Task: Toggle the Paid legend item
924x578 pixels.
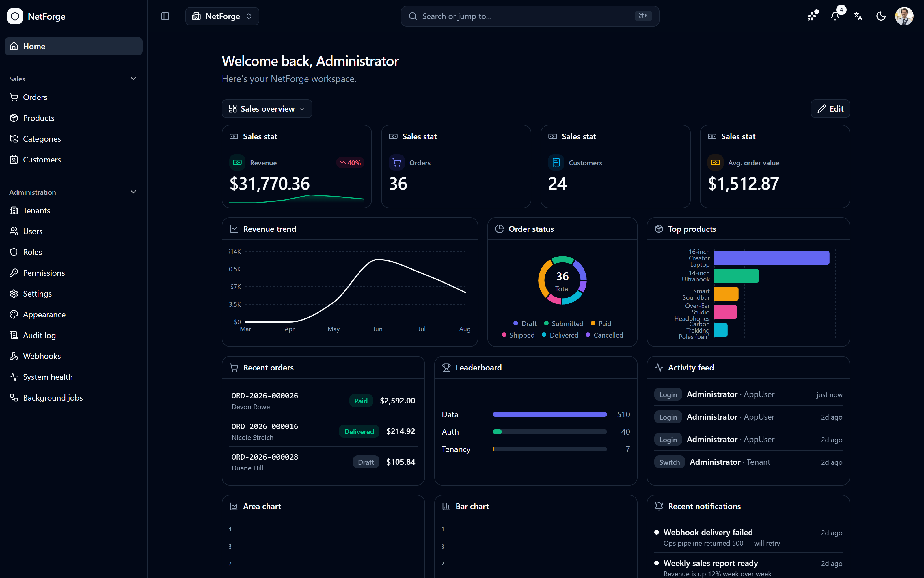Action: coord(601,323)
